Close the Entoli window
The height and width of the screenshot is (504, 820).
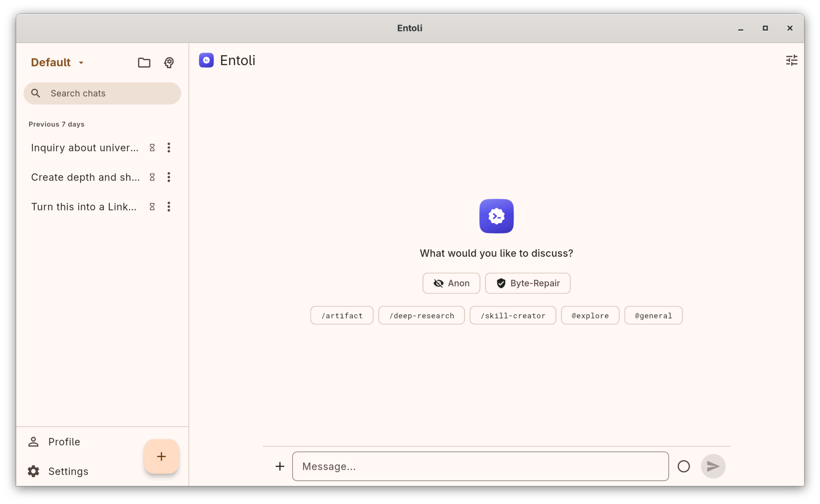[790, 28]
